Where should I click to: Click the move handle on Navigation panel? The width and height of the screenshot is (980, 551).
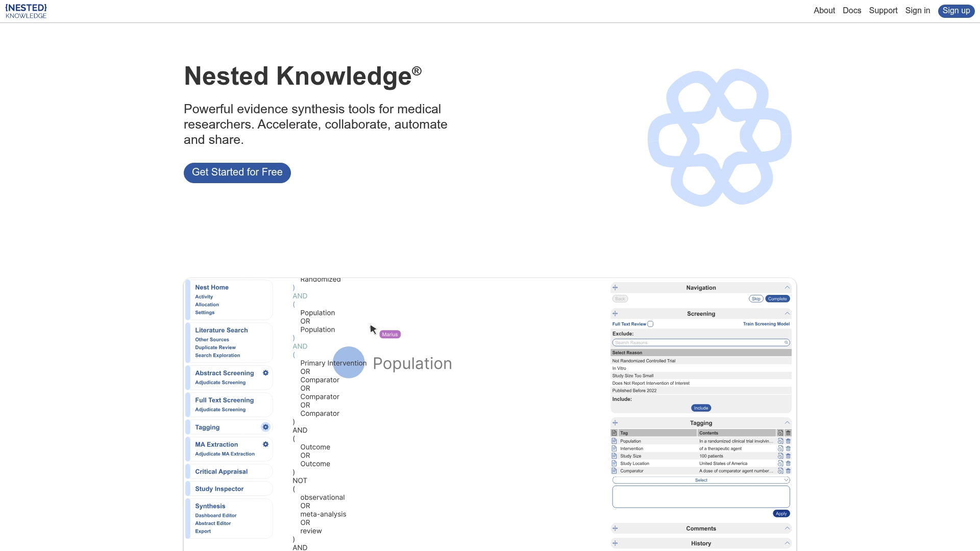(x=615, y=288)
